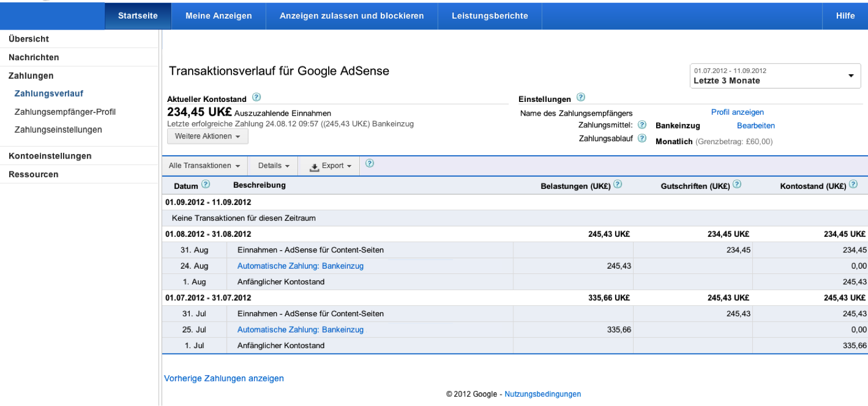Click 245,43 debit in 24. Aug row
This screenshot has height=406, width=868.
click(619, 266)
